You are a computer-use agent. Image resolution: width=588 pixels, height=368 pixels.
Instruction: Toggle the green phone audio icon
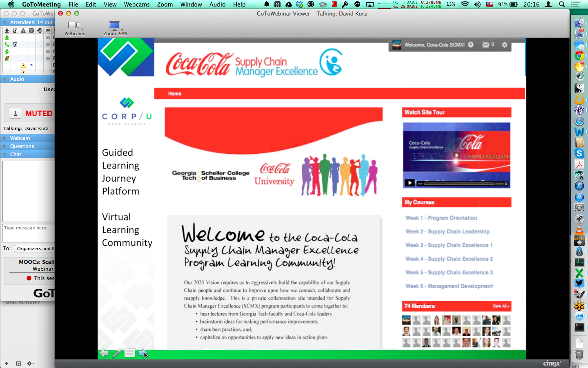(7, 45)
